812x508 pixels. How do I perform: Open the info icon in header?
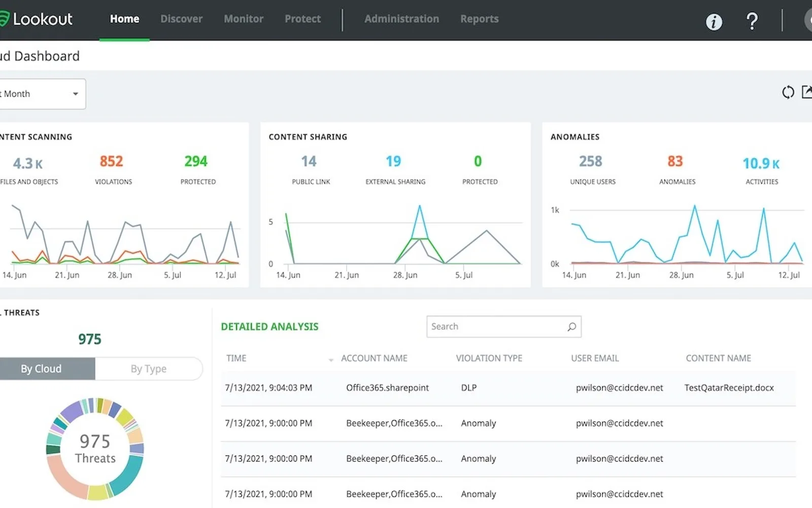(x=714, y=22)
